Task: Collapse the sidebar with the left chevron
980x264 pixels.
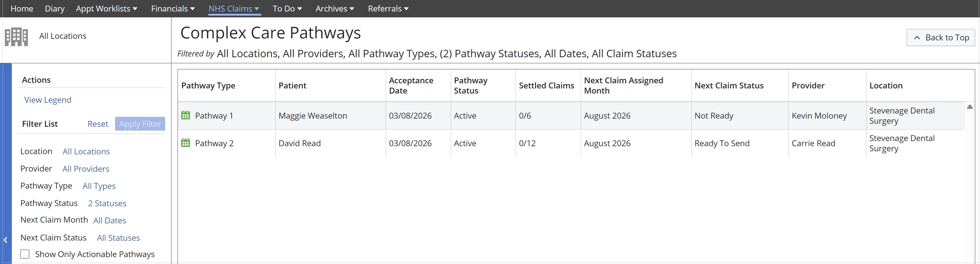Action: pos(6,240)
